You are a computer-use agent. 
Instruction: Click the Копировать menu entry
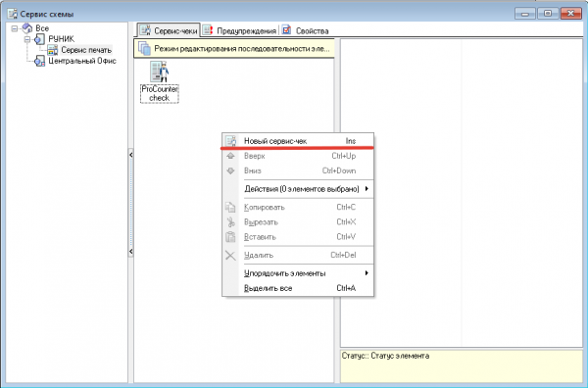[x=298, y=208]
